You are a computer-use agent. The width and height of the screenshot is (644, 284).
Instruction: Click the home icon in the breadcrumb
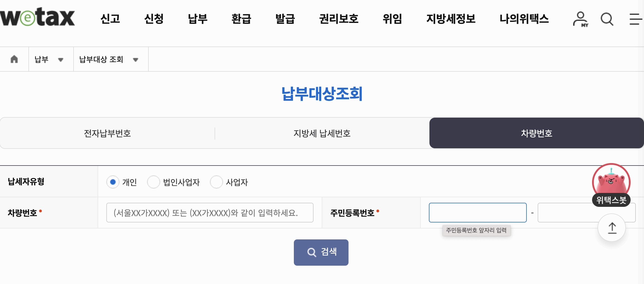pos(14,59)
